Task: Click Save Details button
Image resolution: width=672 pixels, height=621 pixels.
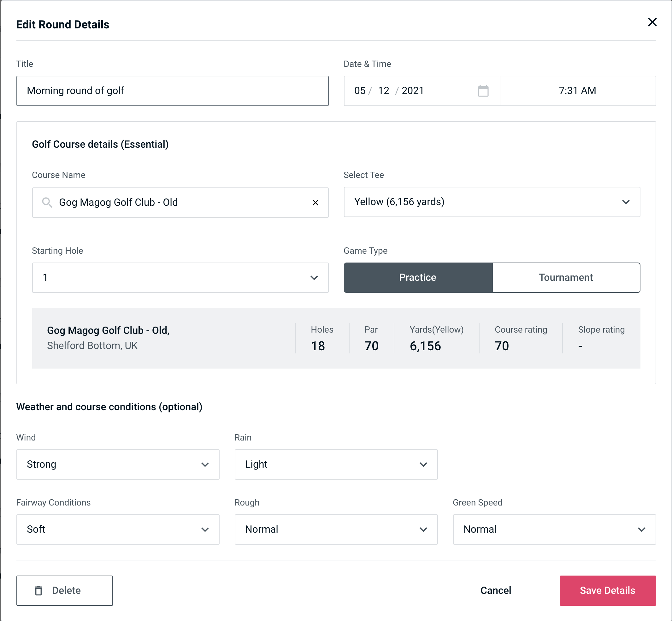Action: pos(607,591)
